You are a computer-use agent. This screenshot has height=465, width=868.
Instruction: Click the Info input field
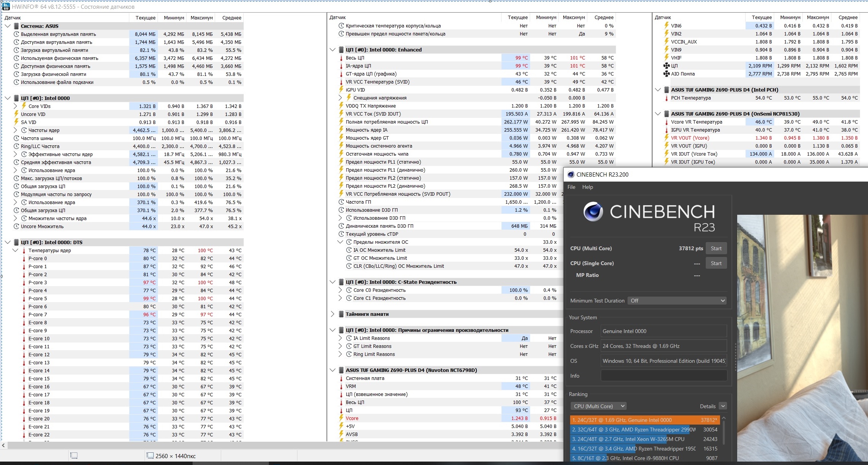pyautogui.click(x=664, y=376)
